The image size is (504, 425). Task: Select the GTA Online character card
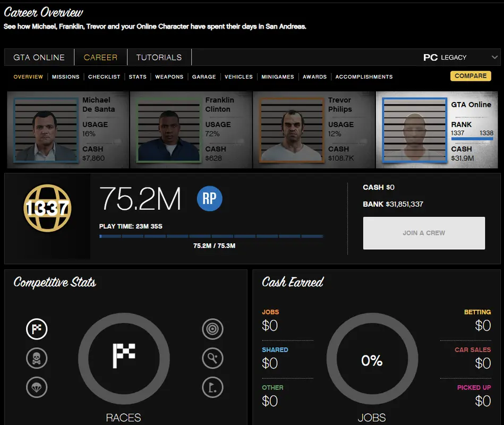(x=438, y=130)
